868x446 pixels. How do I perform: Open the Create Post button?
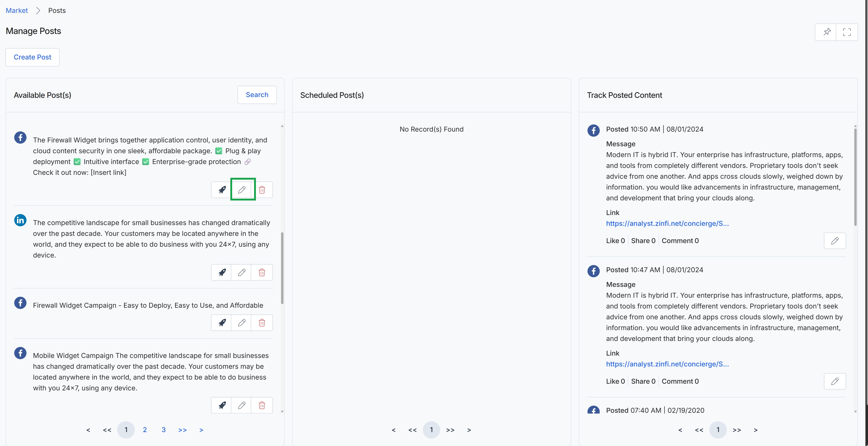[x=32, y=57]
